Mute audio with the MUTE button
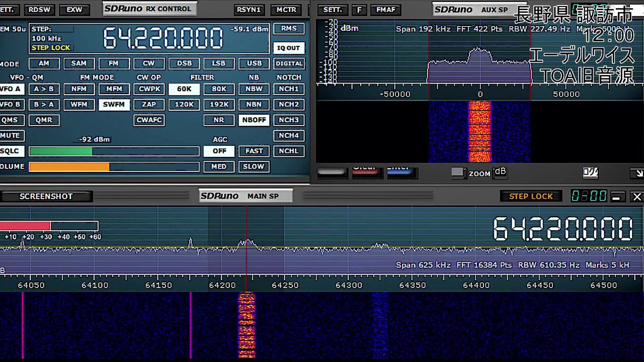 [11, 135]
